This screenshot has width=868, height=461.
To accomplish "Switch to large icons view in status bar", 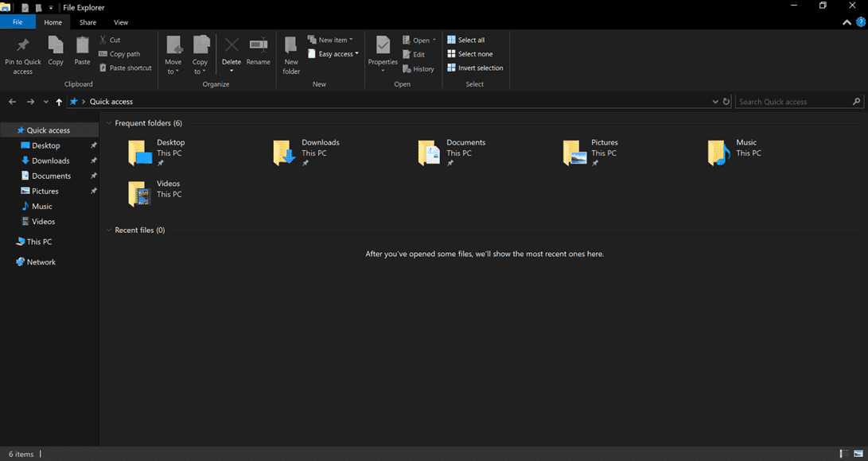I will click(858, 454).
